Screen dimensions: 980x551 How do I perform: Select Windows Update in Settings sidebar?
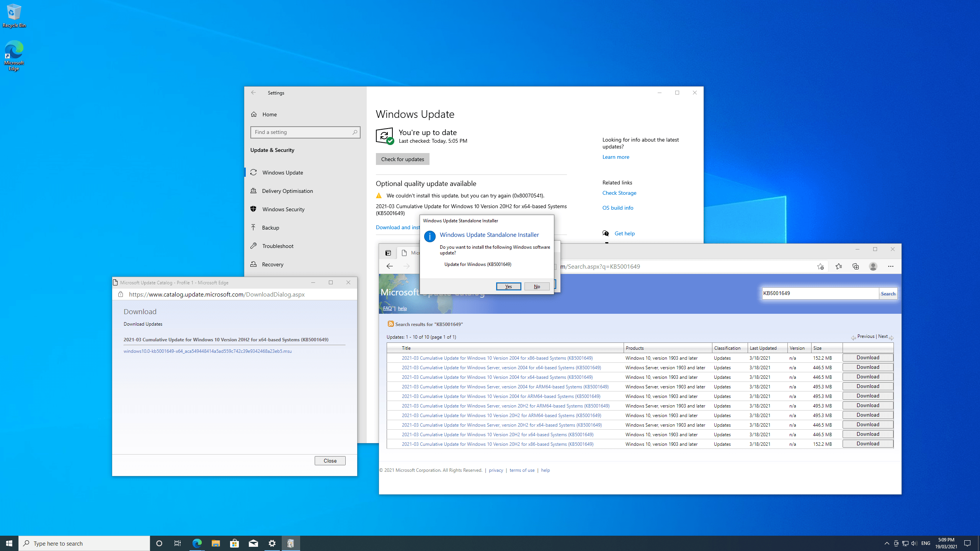point(283,173)
